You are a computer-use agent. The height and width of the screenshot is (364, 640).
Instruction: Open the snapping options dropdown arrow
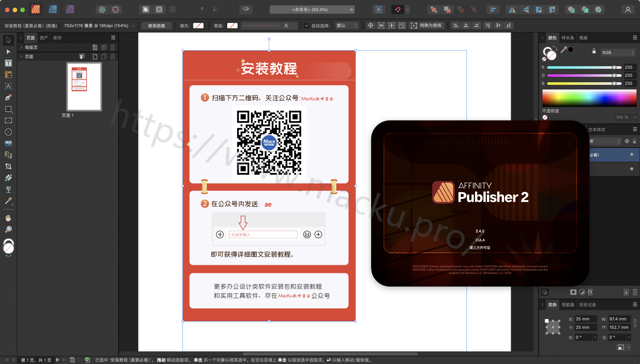click(x=407, y=10)
